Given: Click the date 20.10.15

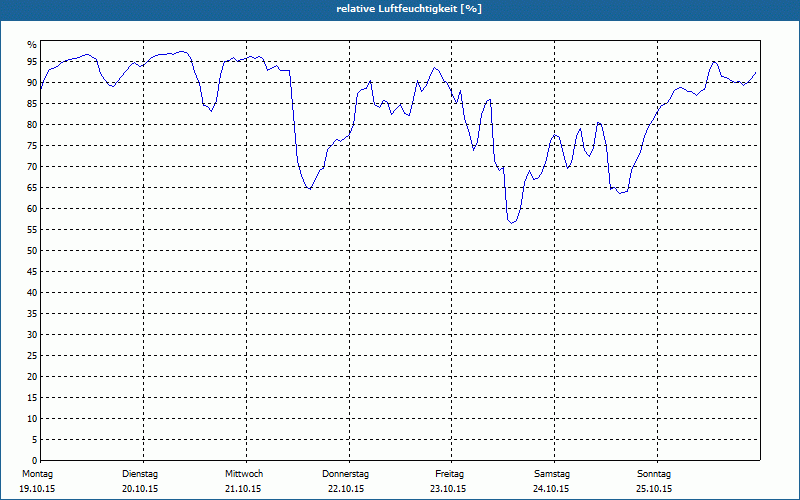Looking at the screenshot, I should coord(140,489).
